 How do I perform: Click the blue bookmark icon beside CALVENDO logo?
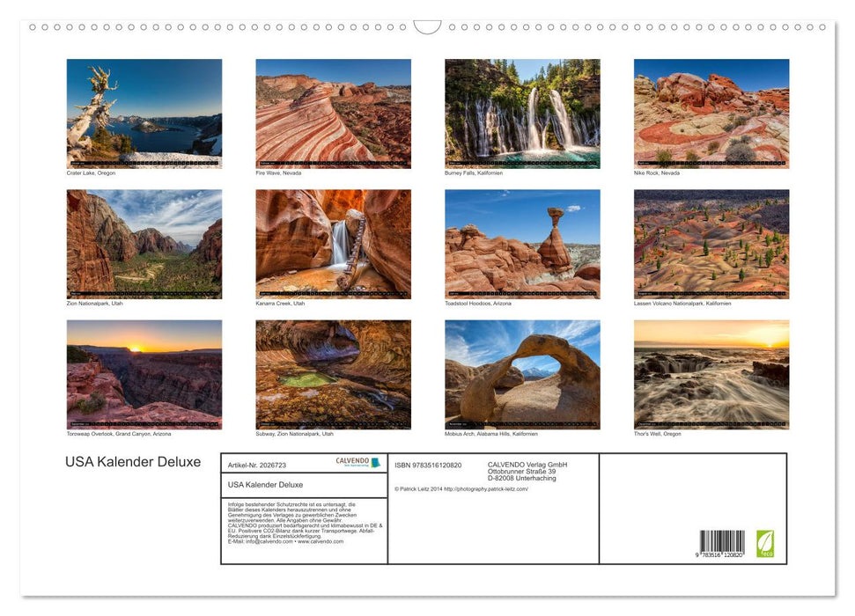click(375, 462)
